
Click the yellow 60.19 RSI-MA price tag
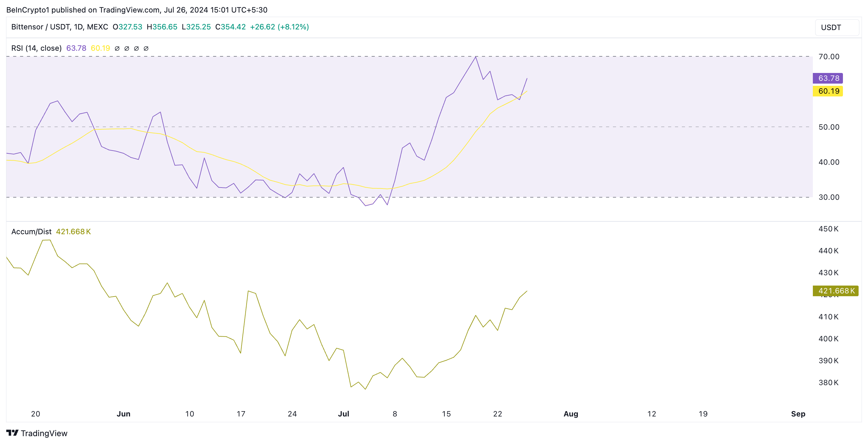click(x=828, y=91)
